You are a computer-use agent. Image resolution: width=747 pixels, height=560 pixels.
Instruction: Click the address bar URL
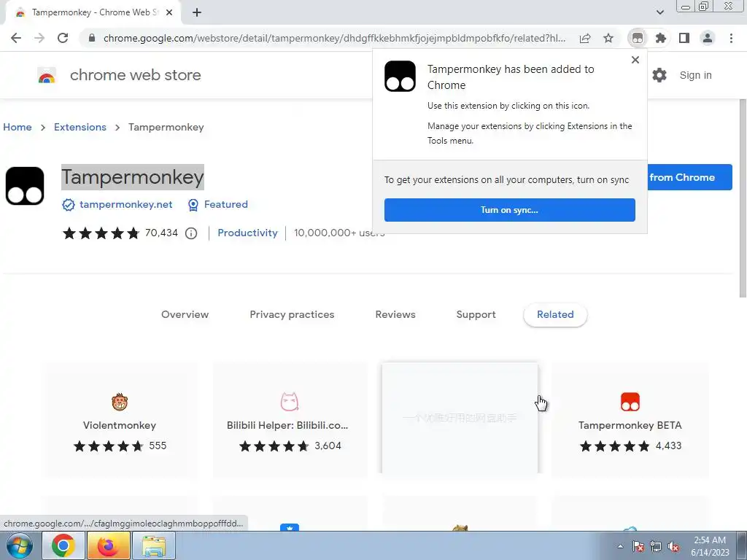[334, 38]
